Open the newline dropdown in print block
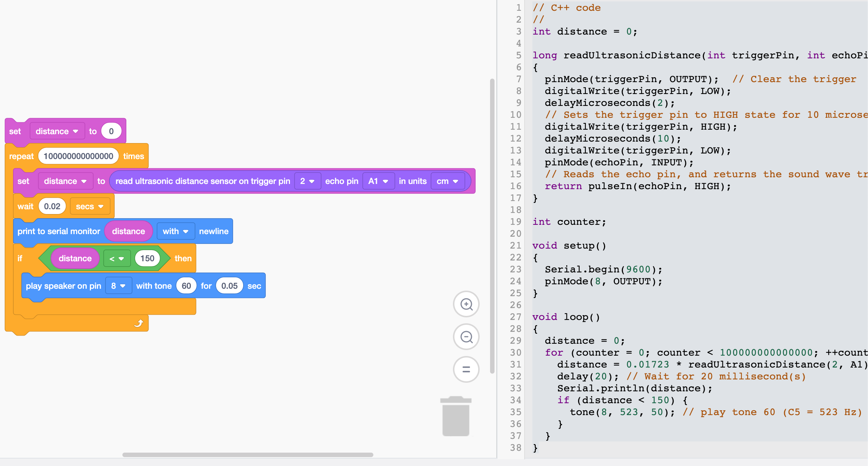The height and width of the screenshot is (466, 868). pos(176,231)
